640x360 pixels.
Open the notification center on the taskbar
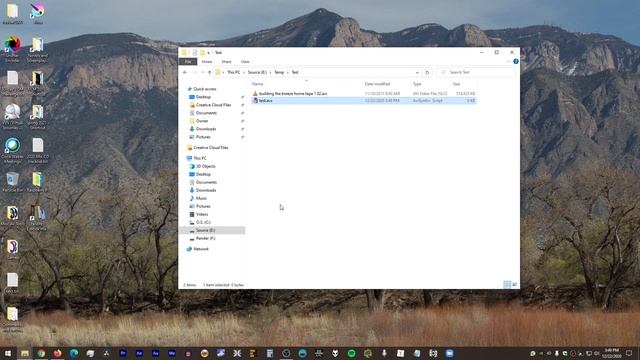tap(629, 353)
